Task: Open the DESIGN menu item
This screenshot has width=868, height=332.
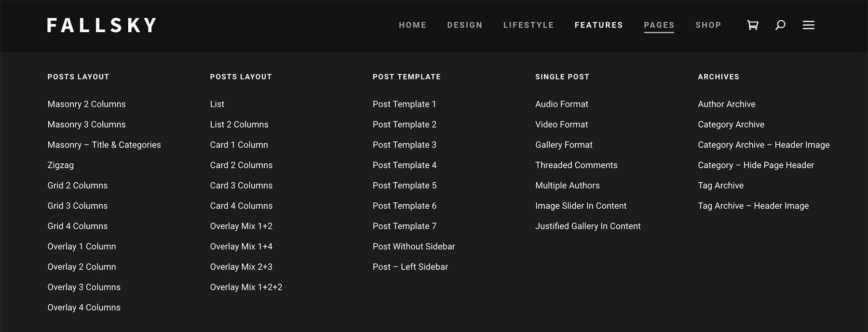Action: point(464,25)
